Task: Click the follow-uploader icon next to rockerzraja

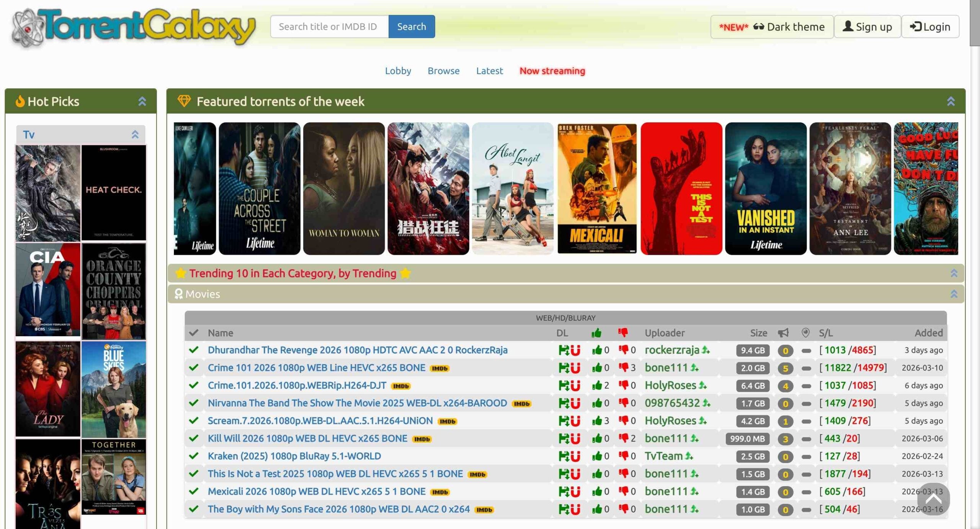Action: click(706, 350)
